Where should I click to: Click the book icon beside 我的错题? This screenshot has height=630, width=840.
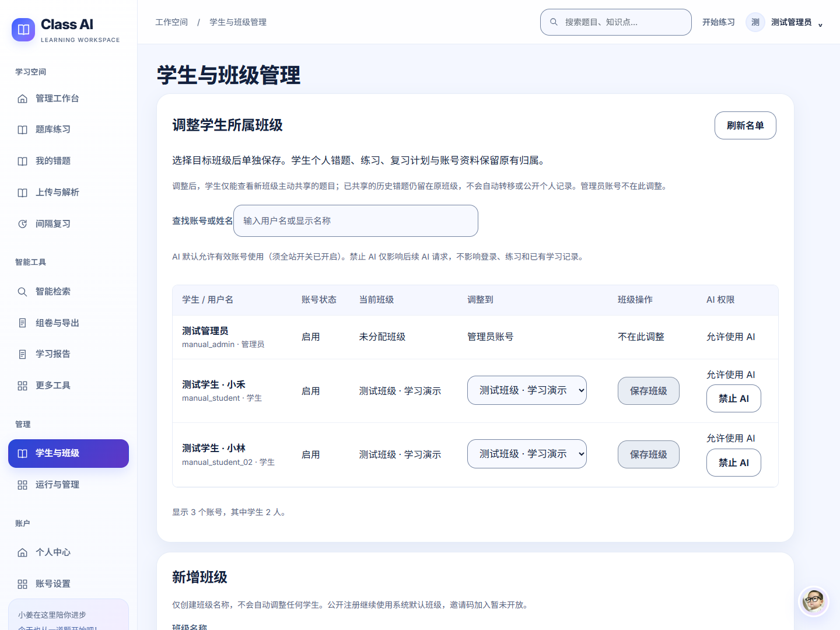pos(22,161)
